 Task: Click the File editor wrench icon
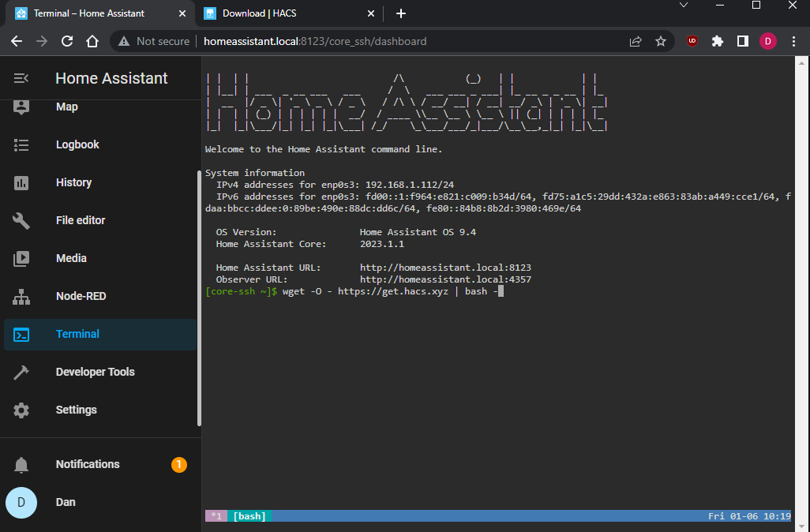click(21, 220)
